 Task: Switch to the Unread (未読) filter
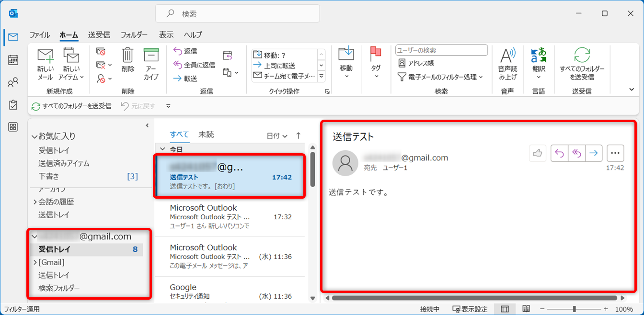[x=206, y=135]
